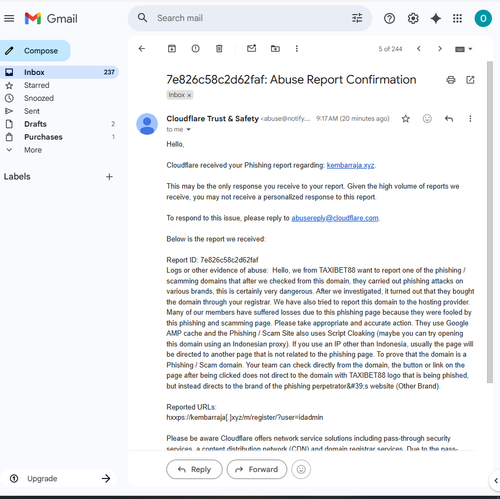Viewport: 500px width, 499px height.
Task: Click the Labels heading
Action: [x=17, y=177]
